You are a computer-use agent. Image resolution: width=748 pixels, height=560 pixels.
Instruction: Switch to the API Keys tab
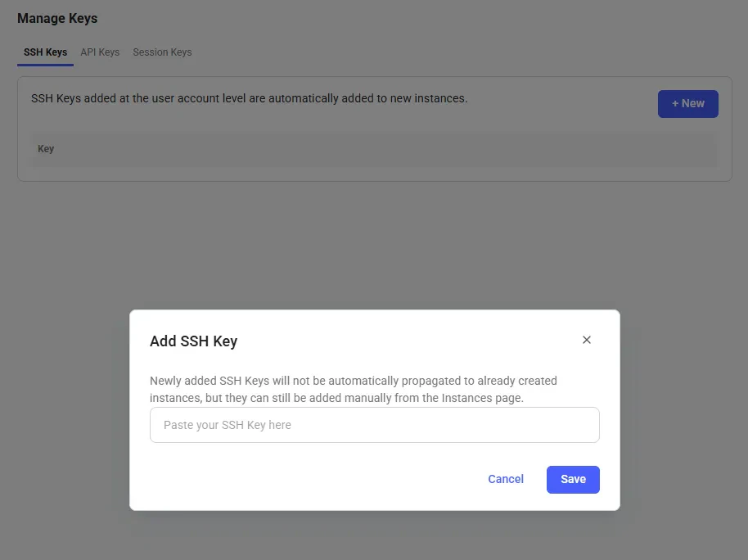(100, 52)
